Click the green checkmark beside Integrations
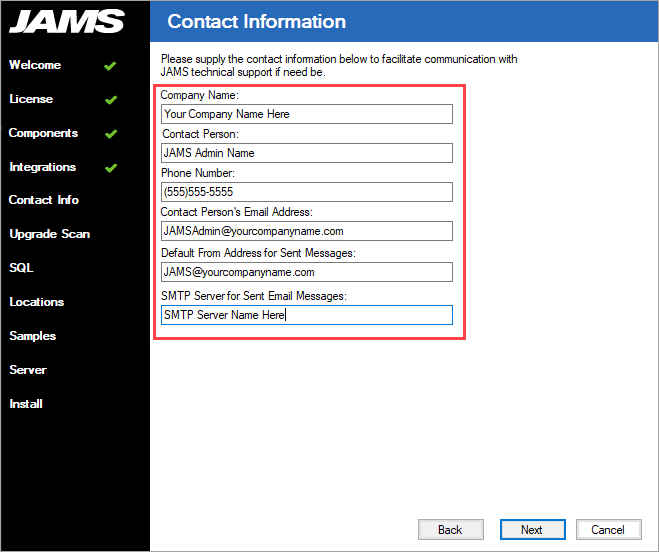The image size is (659, 552). click(x=111, y=168)
